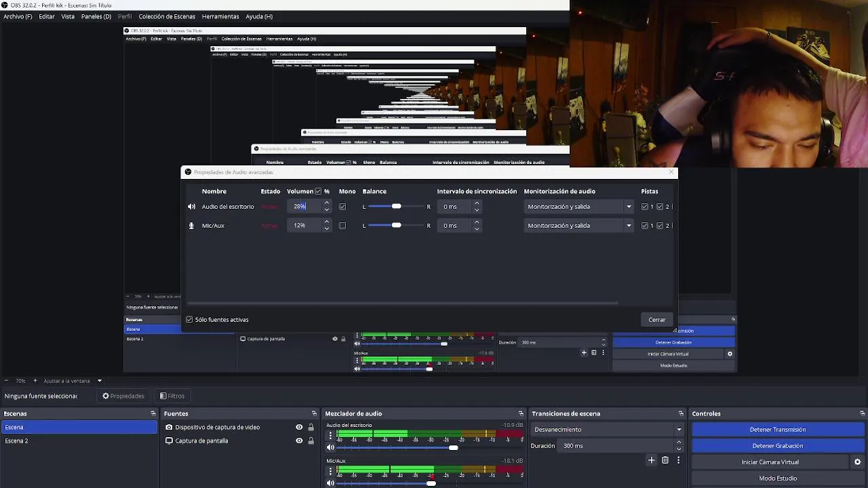Toggle Volumen percent checkbox in header
Image resolution: width=868 pixels, height=488 pixels.
(318, 191)
